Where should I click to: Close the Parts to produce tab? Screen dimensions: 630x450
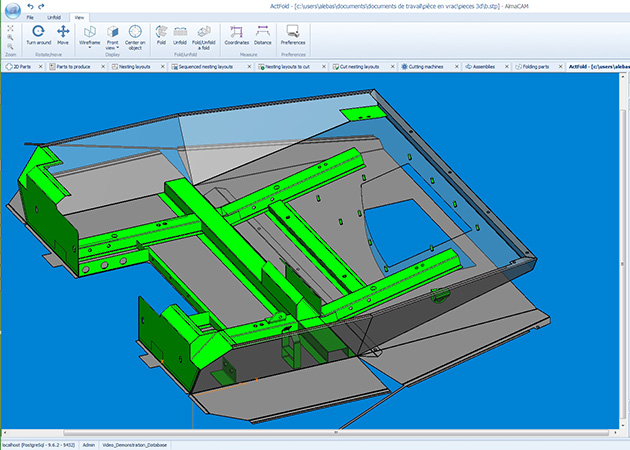(x=102, y=66)
